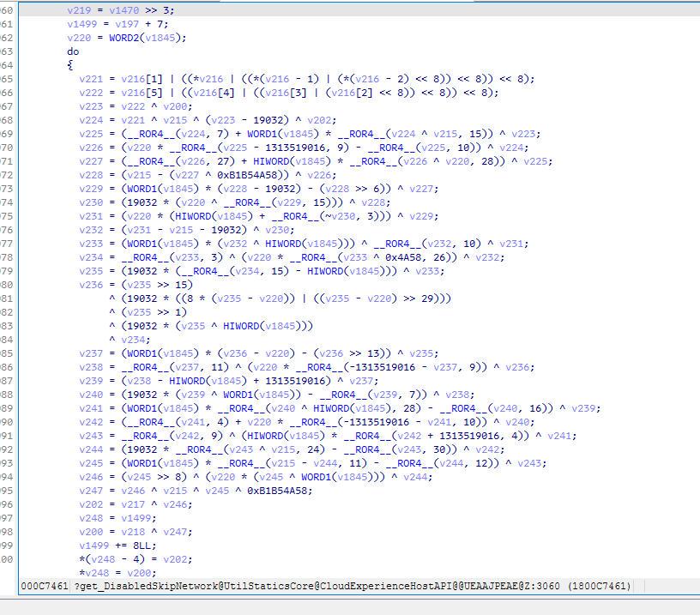Select the line 'v247 = v246 ^ v215 ^ v245 ^ 0xB1B54A58;'
Image resolution: width=700 pixels, height=615 pixels.
(x=196, y=491)
